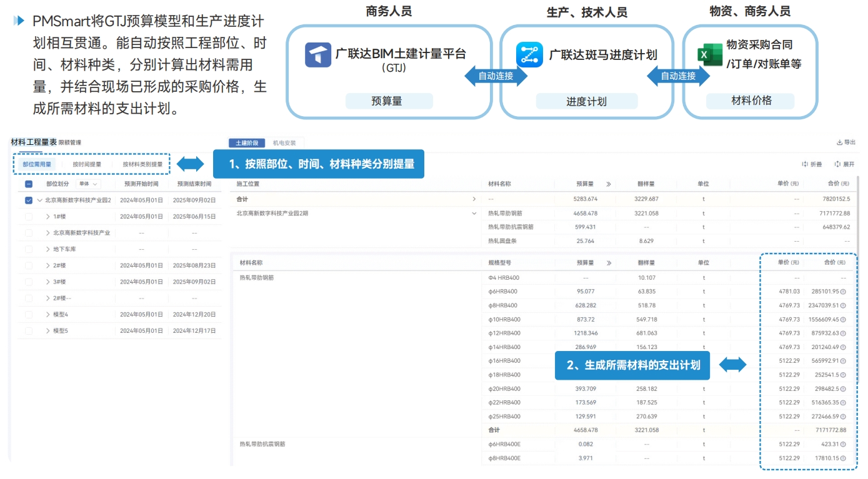
Task: Expand columns via 预算量 double-arrow in 规格型号 table
Action: tap(609, 263)
